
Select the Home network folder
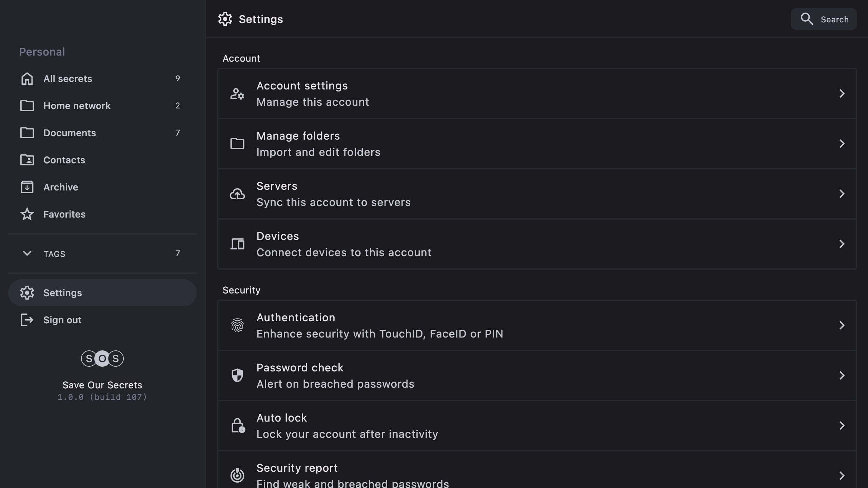pos(77,106)
